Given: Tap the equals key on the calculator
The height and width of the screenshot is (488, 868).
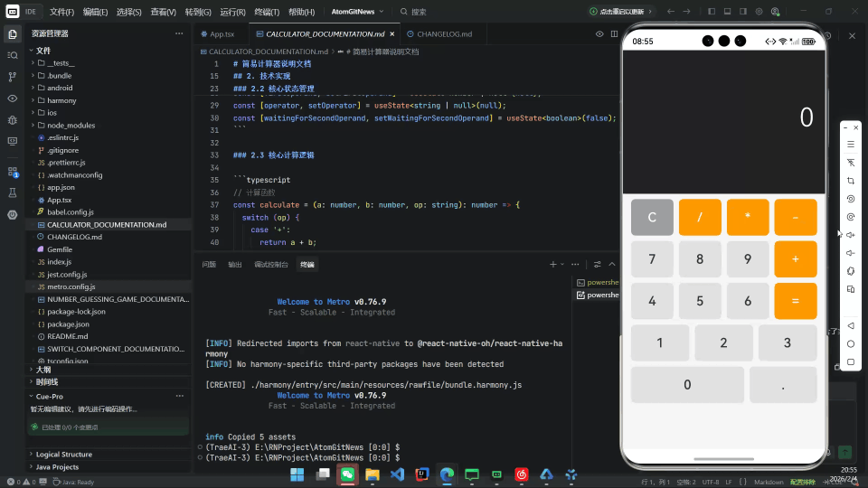Looking at the screenshot, I should (796, 301).
